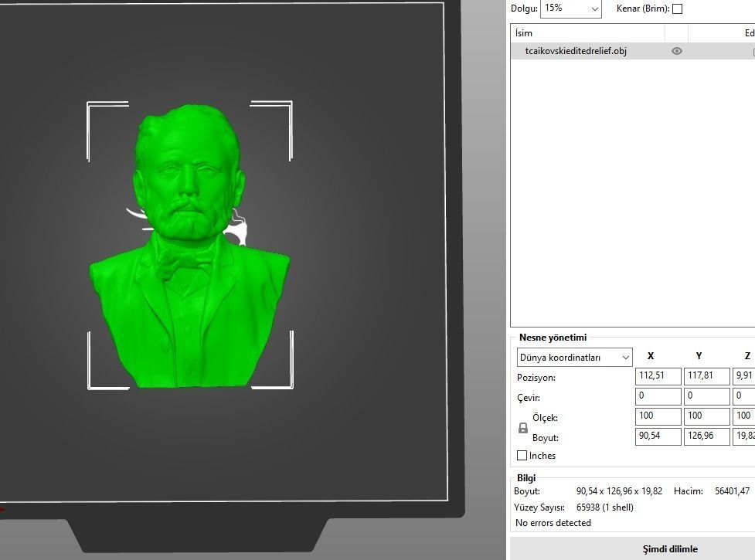Open the Dünya koordinatları dropdown
755x560 pixels.
click(x=573, y=357)
